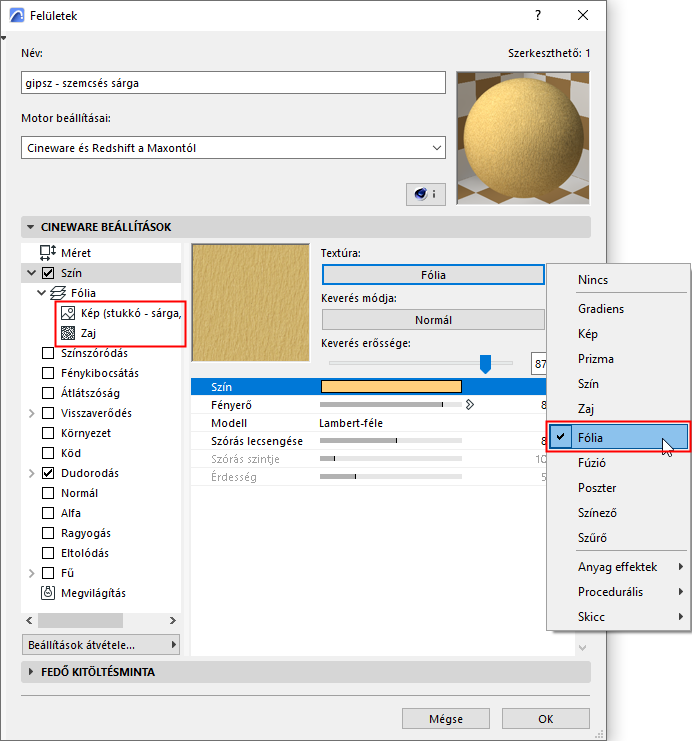Choose Szín from the texture menu
The height and width of the screenshot is (741, 692).
click(618, 383)
